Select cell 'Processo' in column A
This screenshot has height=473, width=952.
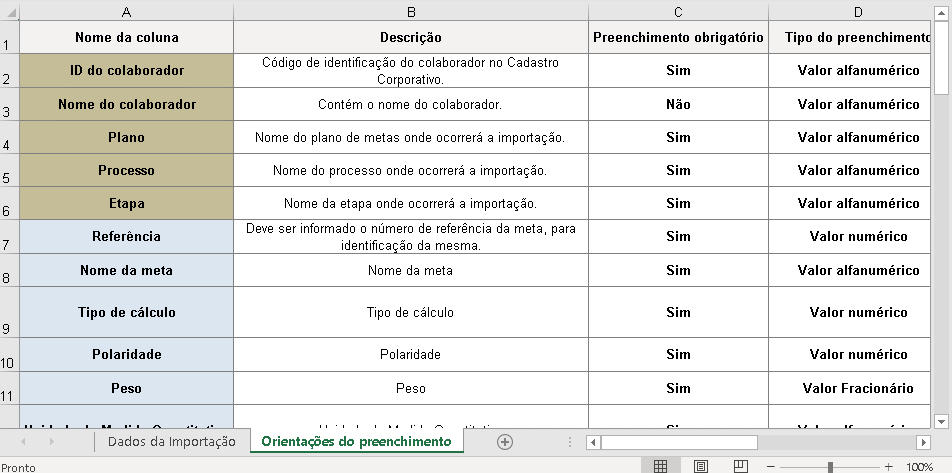[x=126, y=170]
